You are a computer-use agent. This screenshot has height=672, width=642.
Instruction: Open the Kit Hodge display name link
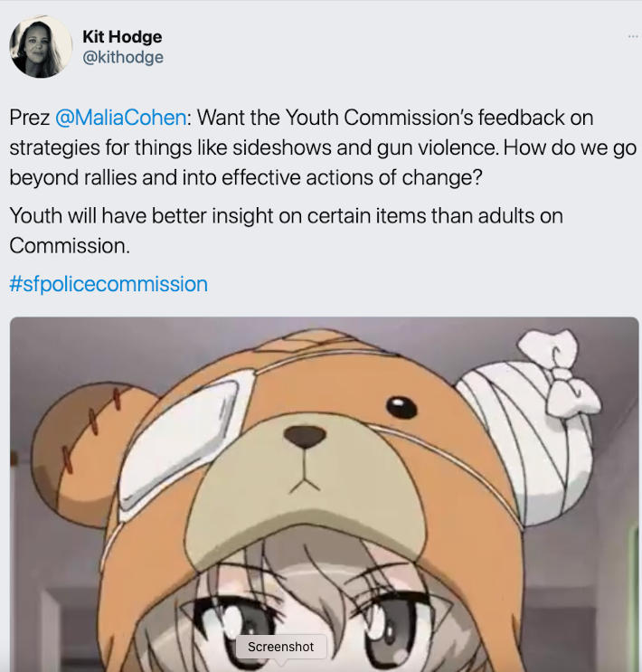(122, 37)
